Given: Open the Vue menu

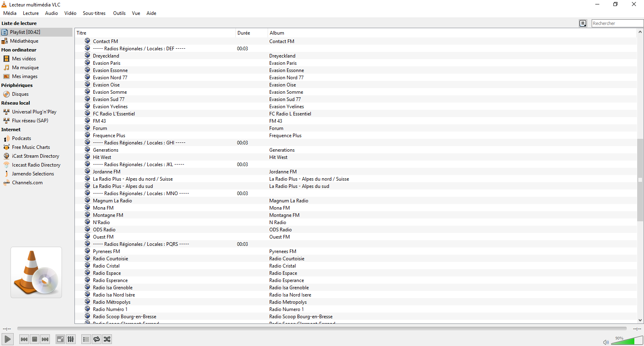Looking at the screenshot, I should coord(136,13).
